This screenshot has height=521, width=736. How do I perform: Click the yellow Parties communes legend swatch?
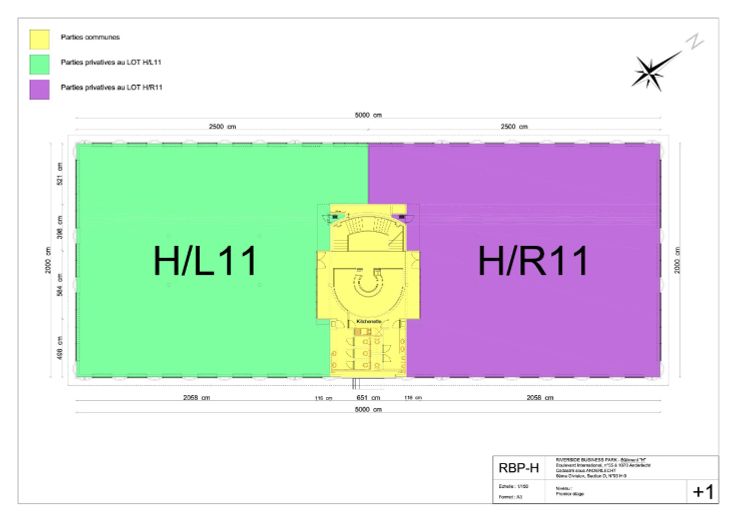tap(39, 38)
